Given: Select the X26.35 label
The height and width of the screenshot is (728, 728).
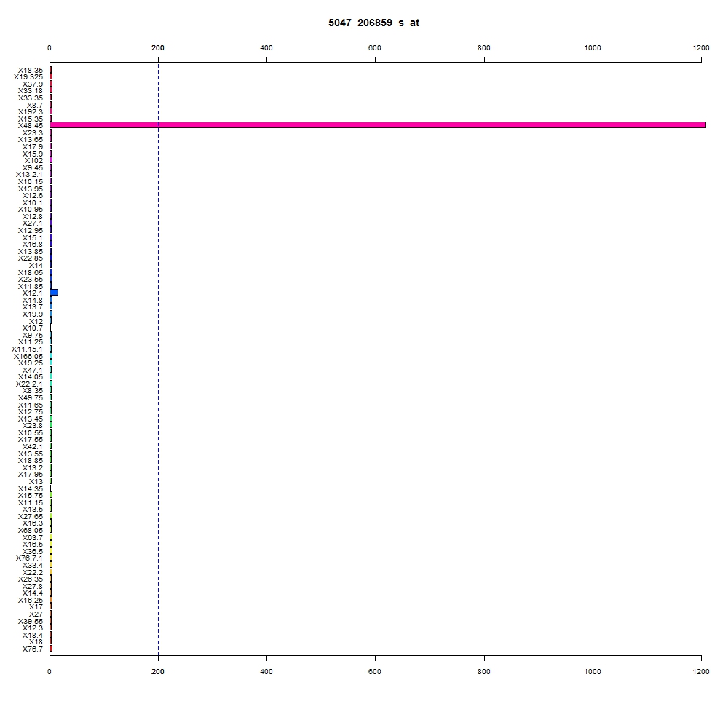Looking at the screenshot, I should click(x=30, y=579).
